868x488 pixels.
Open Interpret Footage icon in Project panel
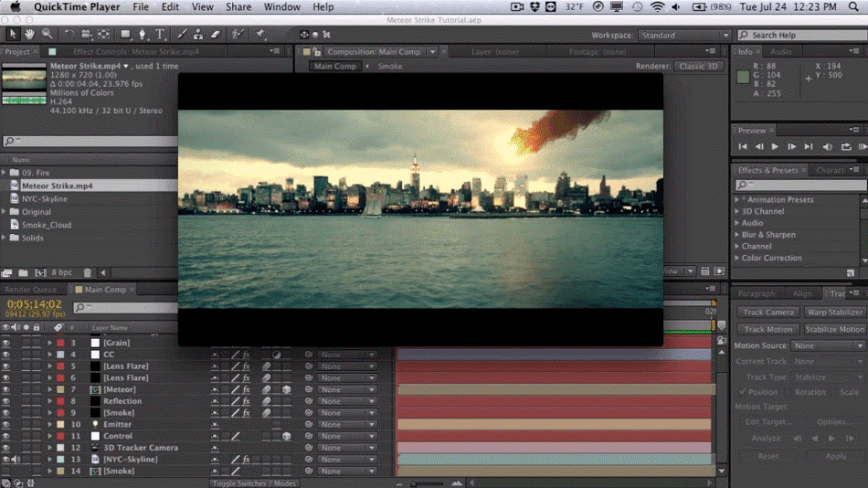click(x=6, y=272)
